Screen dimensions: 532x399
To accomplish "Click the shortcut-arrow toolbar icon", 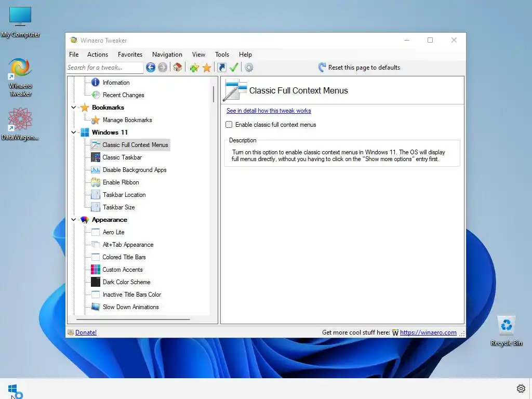I will (x=221, y=68).
